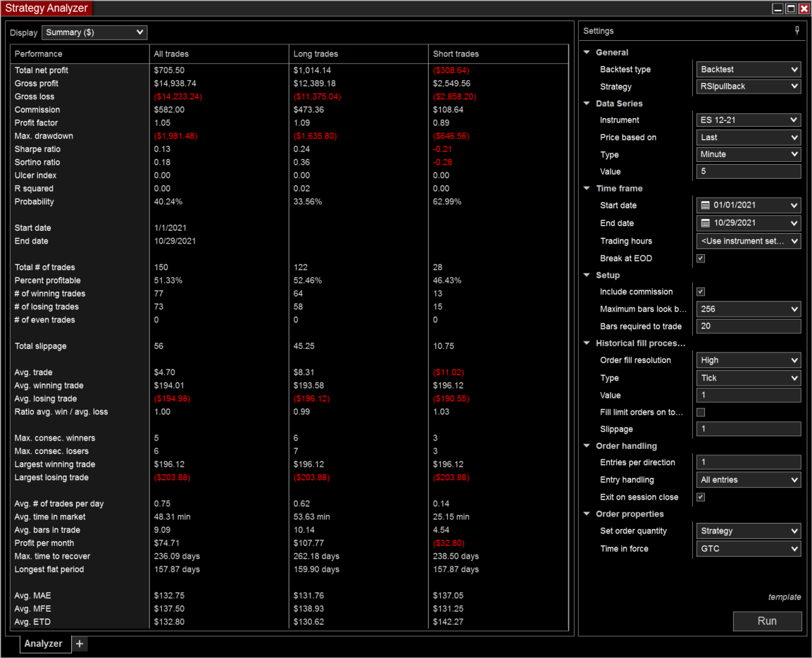Open the Data Series Type Minute dropdown
Image resolution: width=812 pixels, height=658 pixels.
749,155
